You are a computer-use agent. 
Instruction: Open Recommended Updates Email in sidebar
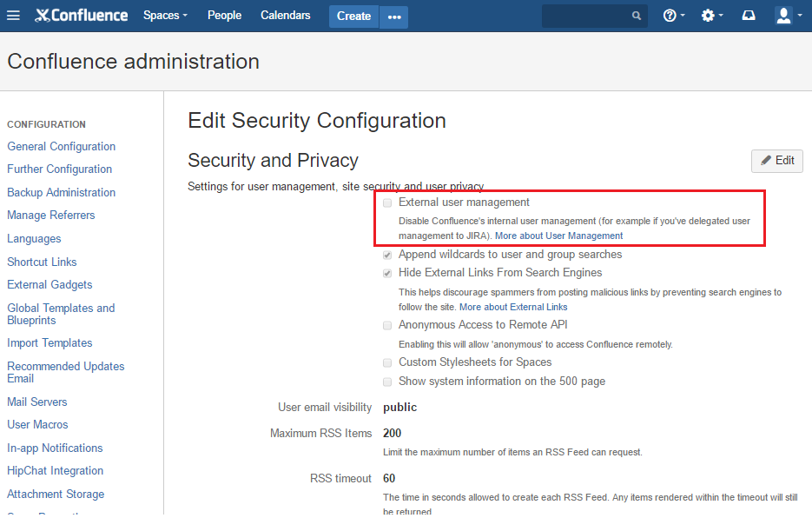pyautogui.click(x=66, y=372)
